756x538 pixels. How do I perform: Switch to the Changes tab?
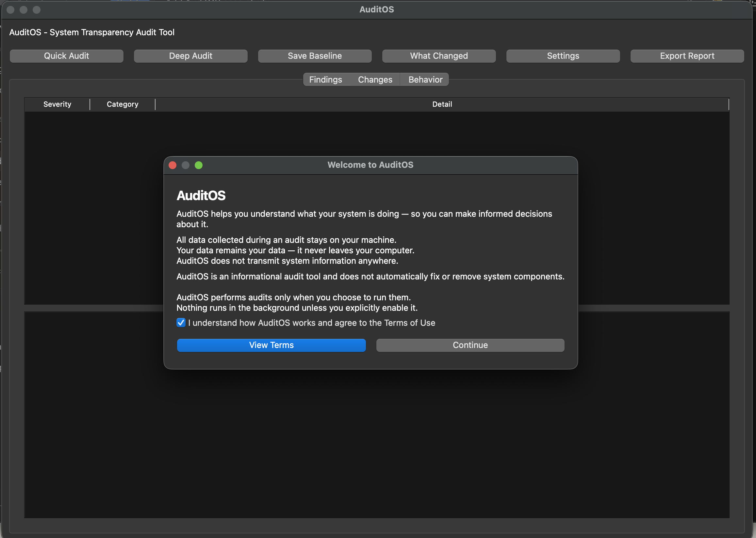(x=375, y=80)
